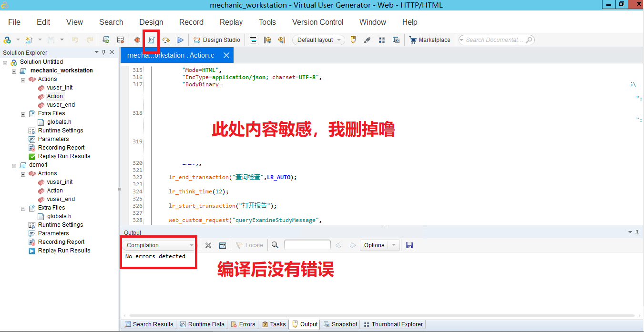The image size is (644, 332).
Task: Open the Tools menu
Action: point(267,22)
